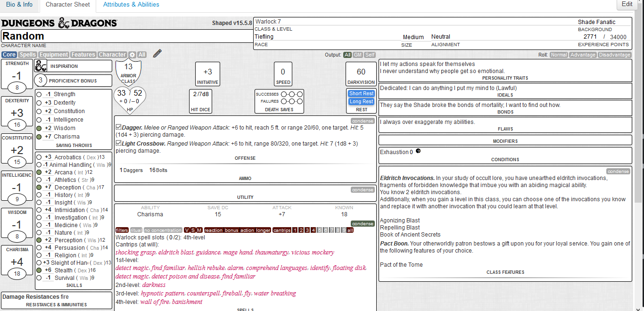Condense the Class Features section
Image resolution: width=644 pixels, height=311 pixels.
(x=618, y=172)
